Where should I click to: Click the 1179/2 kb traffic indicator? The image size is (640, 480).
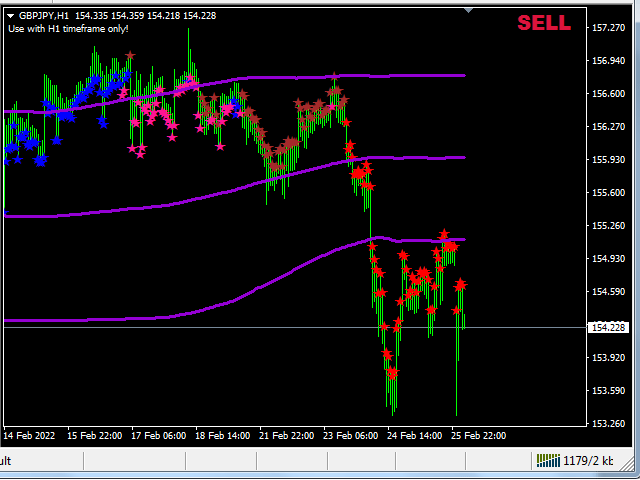click(588, 461)
